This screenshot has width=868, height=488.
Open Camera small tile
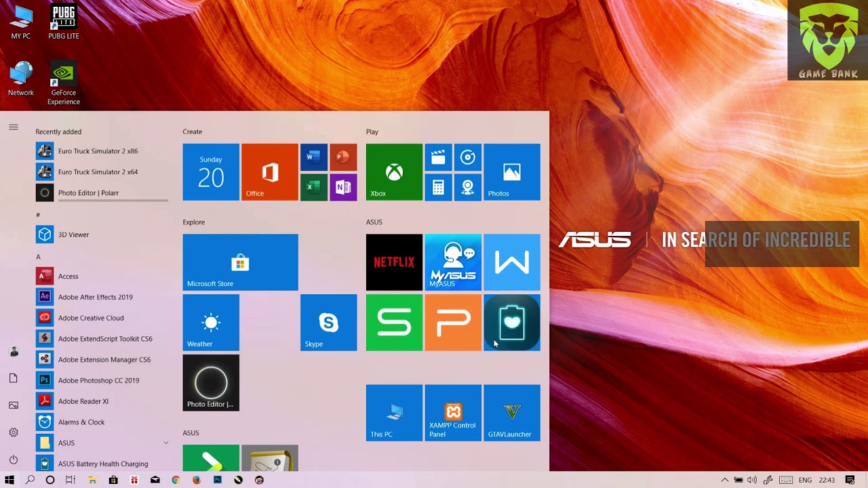tap(468, 186)
